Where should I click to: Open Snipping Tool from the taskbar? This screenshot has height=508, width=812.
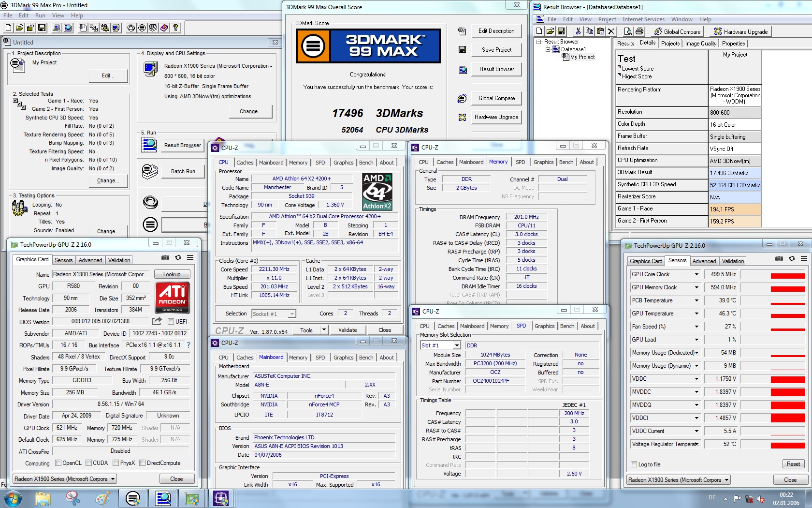[73, 498]
